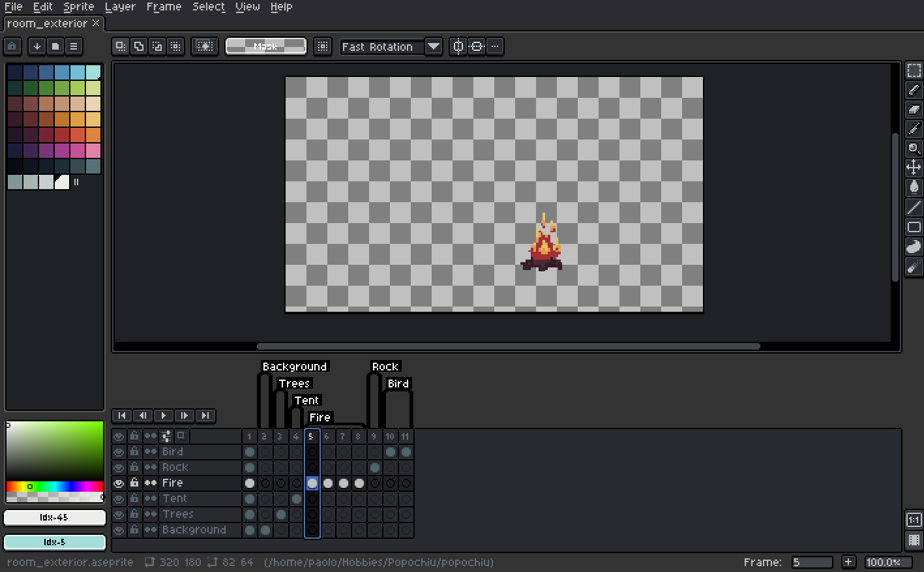Click the palette edit lock icon
Screen dimensions: 924x572
12,46
